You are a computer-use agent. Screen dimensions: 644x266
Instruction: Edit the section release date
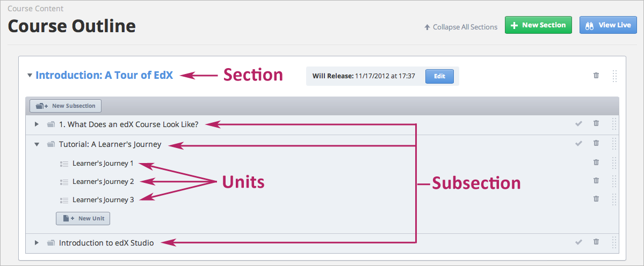coord(439,76)
